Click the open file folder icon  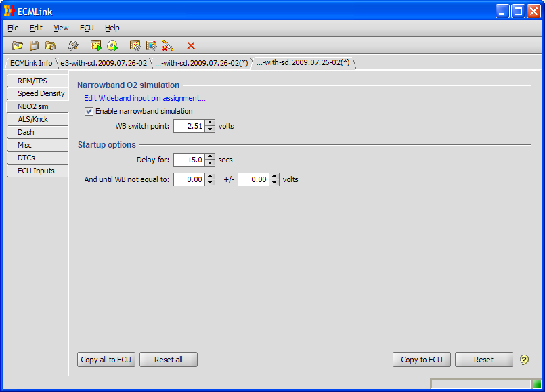click(x=18, y=45)
